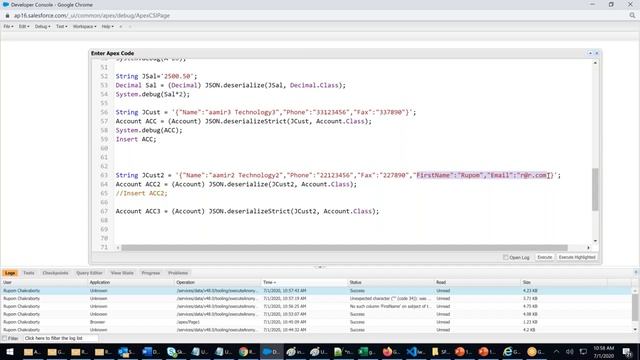Viewport: 640px width, 360px height.
Task: Switch to the Checkpoints tab
Action: pyautogui.click(x=55, y=273)
